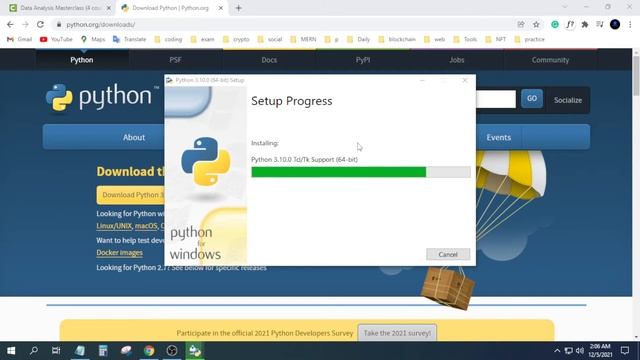Open the Jobs top navigation tab

tap(457, 60)
